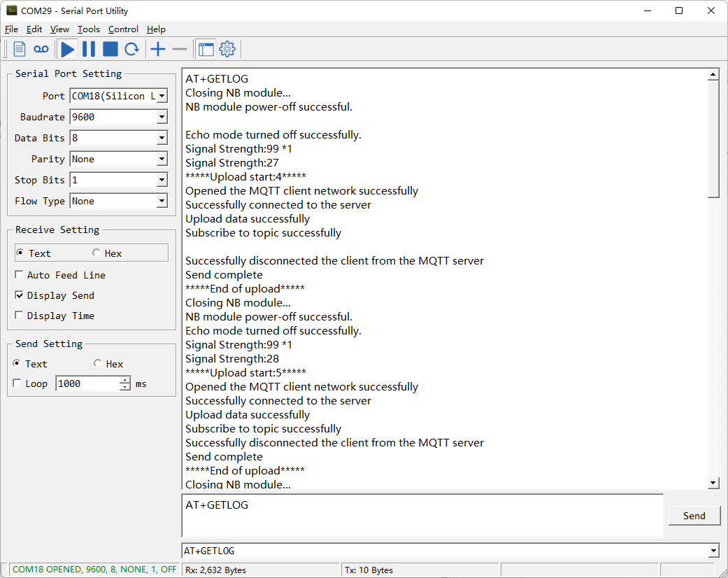Enable the Auto Feed Line checkbox
This screenshot has width=728, height=578.
coord(19,274)
